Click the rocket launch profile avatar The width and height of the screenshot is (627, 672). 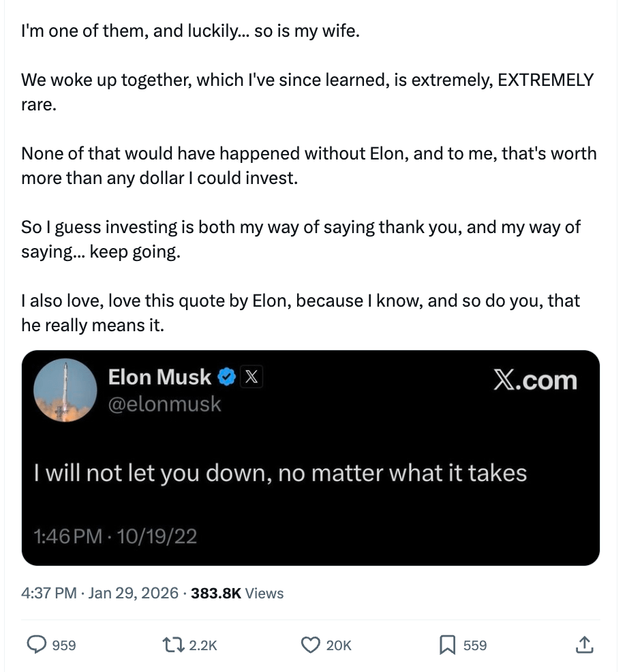(65, 390)
